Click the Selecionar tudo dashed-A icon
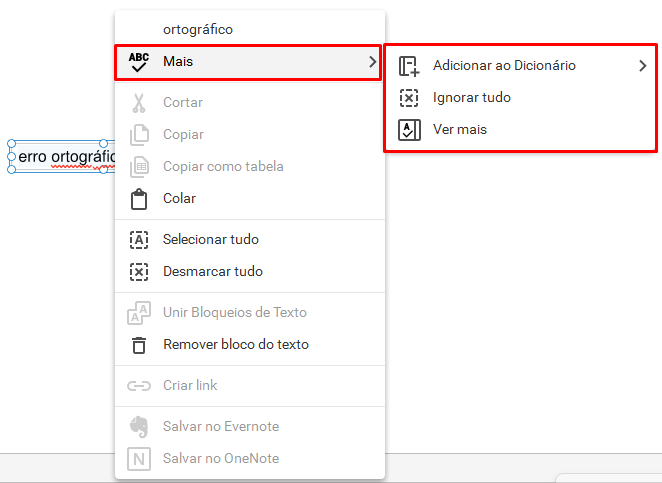The height and width of the screenshot is (483, 662). 138,240
